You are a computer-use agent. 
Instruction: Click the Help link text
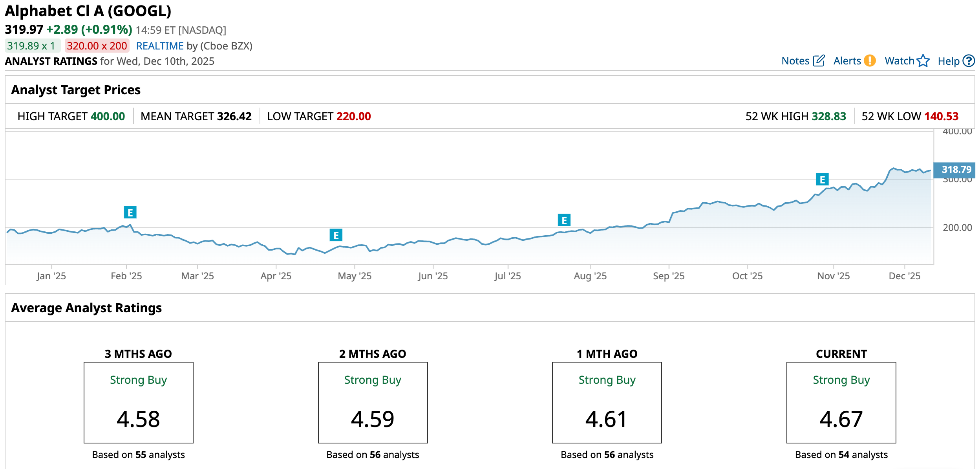(949, 61)
